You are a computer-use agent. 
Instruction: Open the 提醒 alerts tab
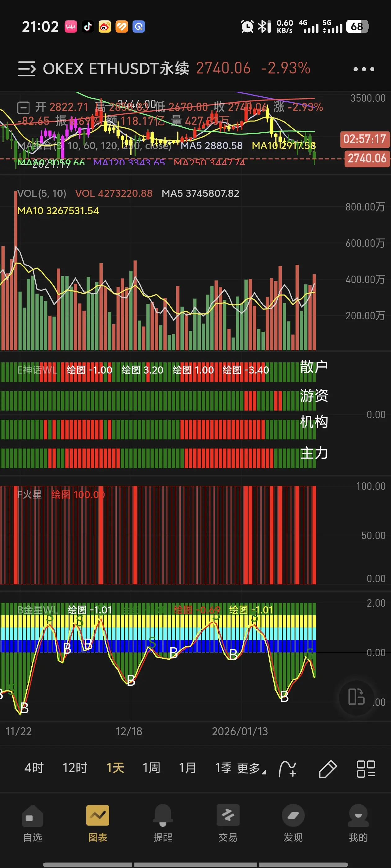163,823
